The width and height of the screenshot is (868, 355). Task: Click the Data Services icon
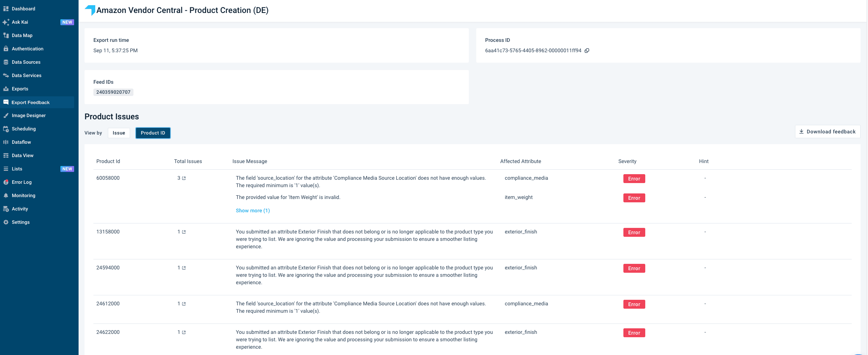pos(6,75)
